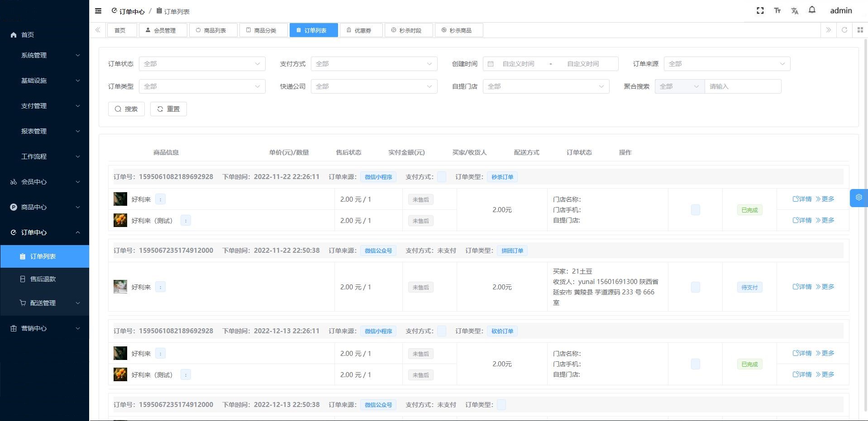868x421 pixels.
Task: Click 订单中心 breadcrumb
Action: (x=128, y=11)
